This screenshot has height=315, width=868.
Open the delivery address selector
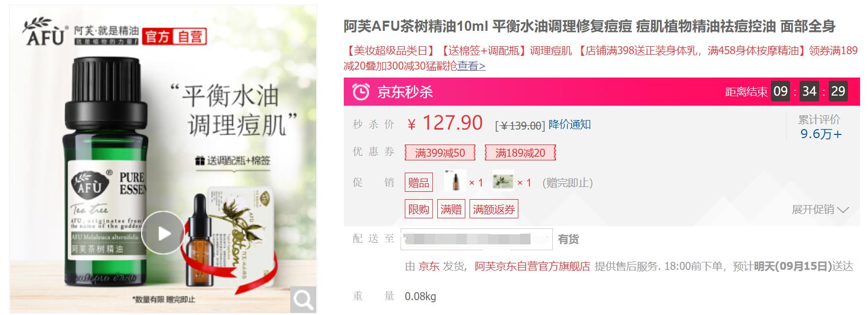click(476, 239)
